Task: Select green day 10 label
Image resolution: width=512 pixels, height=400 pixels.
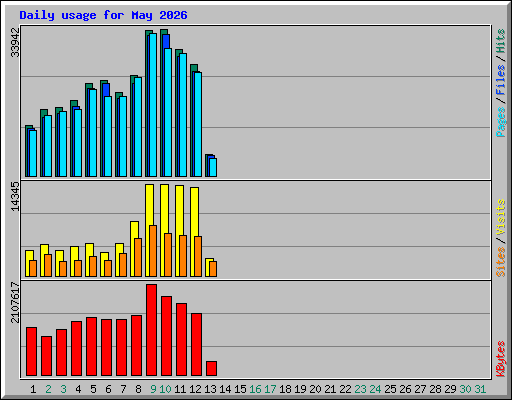Action: [165, 389]
